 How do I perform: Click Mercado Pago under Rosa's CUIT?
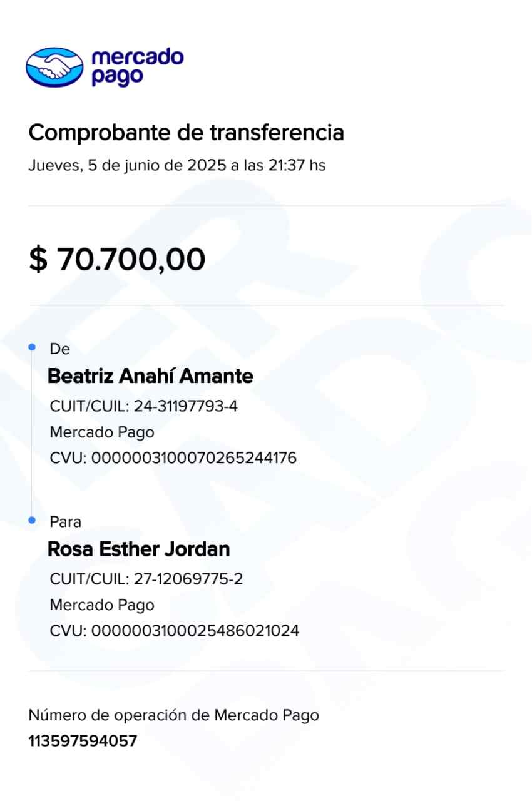click(x=101, y=605)
